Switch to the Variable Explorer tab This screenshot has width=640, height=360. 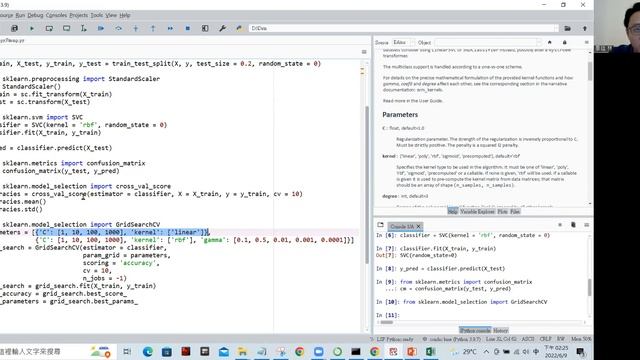(477, 211)
